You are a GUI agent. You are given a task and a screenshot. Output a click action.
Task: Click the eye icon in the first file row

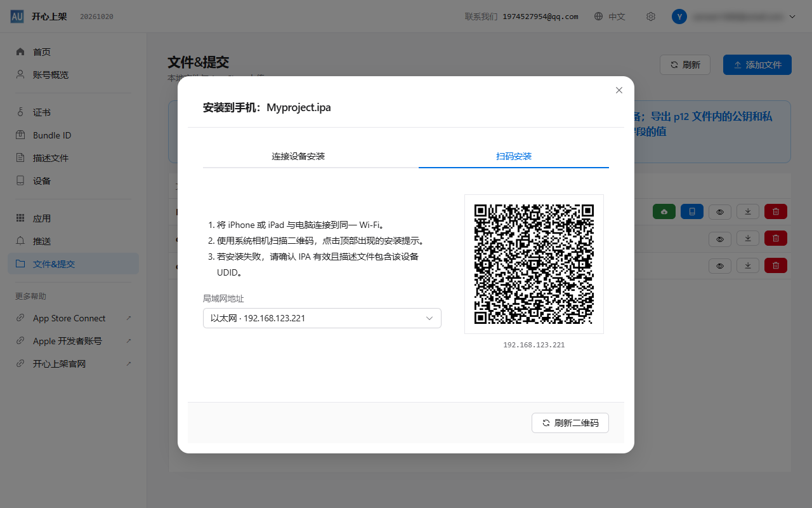(720, 211)
